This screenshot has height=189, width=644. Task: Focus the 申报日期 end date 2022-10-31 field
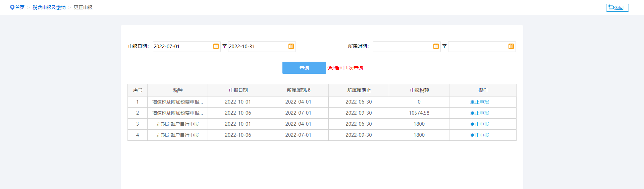pyautogui.click(x=258, y=47)
